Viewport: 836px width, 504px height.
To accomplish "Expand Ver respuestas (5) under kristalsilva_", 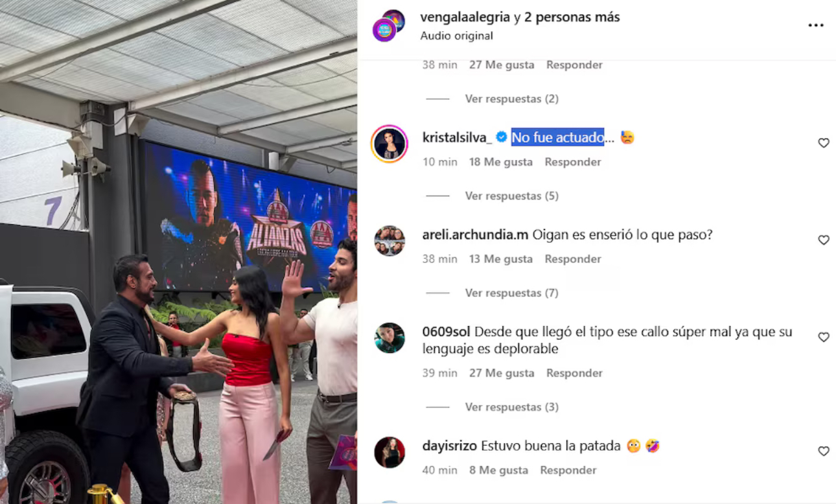I will coord(511,196).
